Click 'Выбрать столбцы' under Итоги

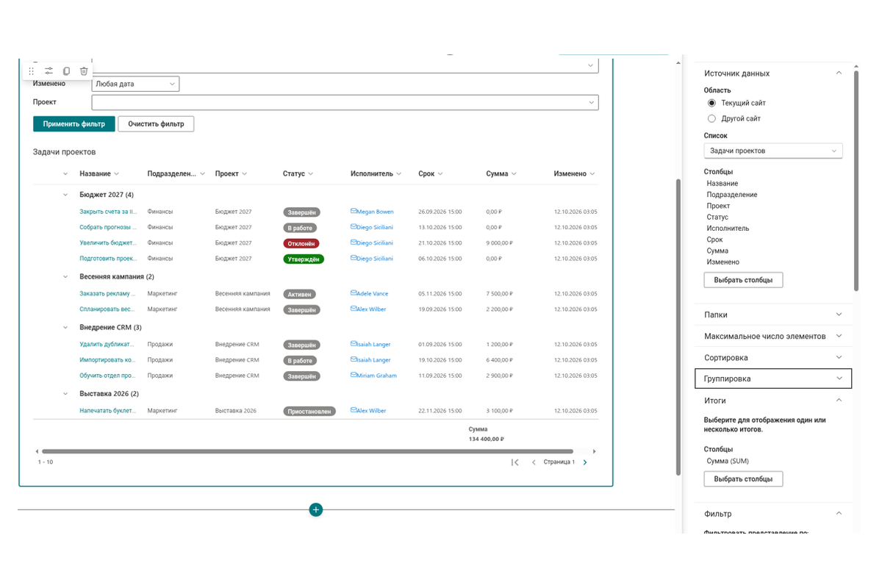[743, 479]
